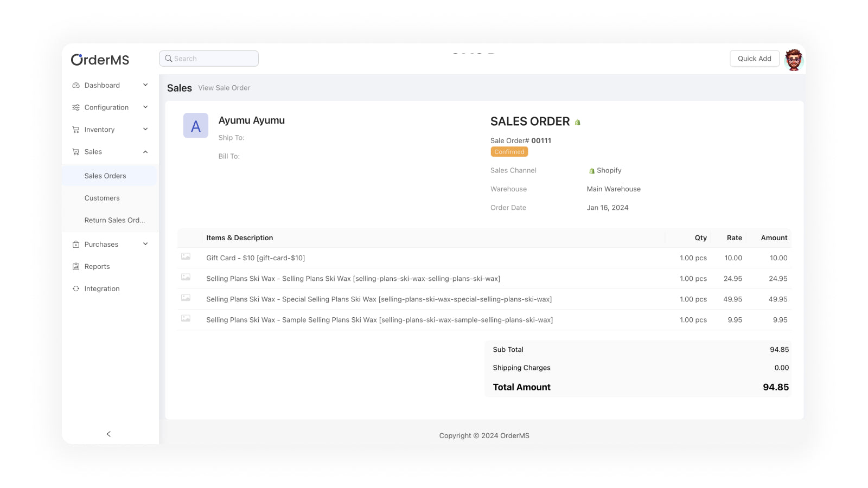
Task: Click the Confirmed status badge
Action: pos(509,152)
